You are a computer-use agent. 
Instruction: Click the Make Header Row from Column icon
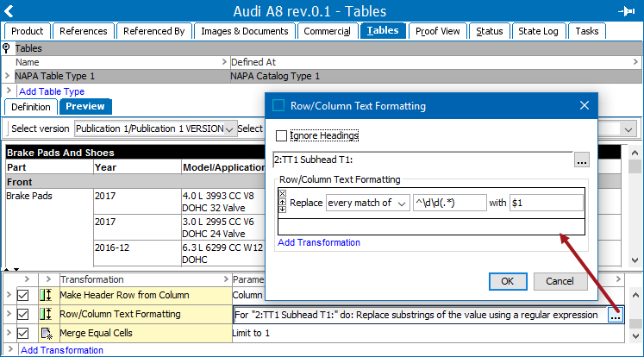click(x=46, y=296)
